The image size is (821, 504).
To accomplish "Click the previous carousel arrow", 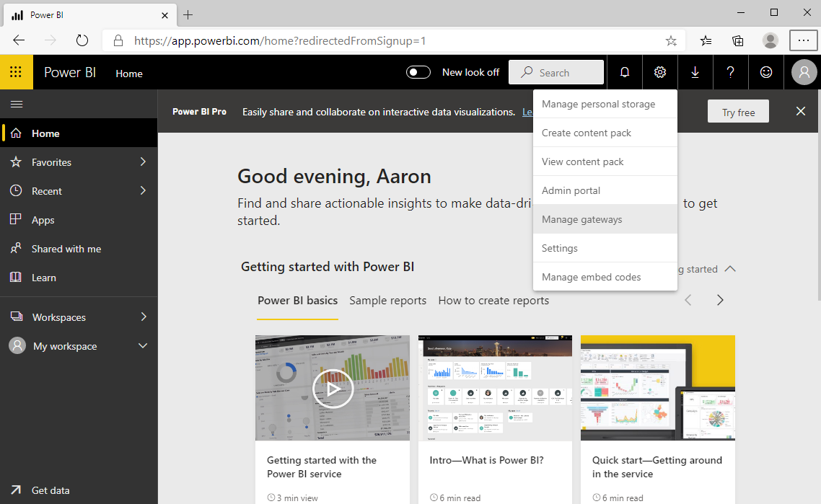I will click(x=688, y=300).
